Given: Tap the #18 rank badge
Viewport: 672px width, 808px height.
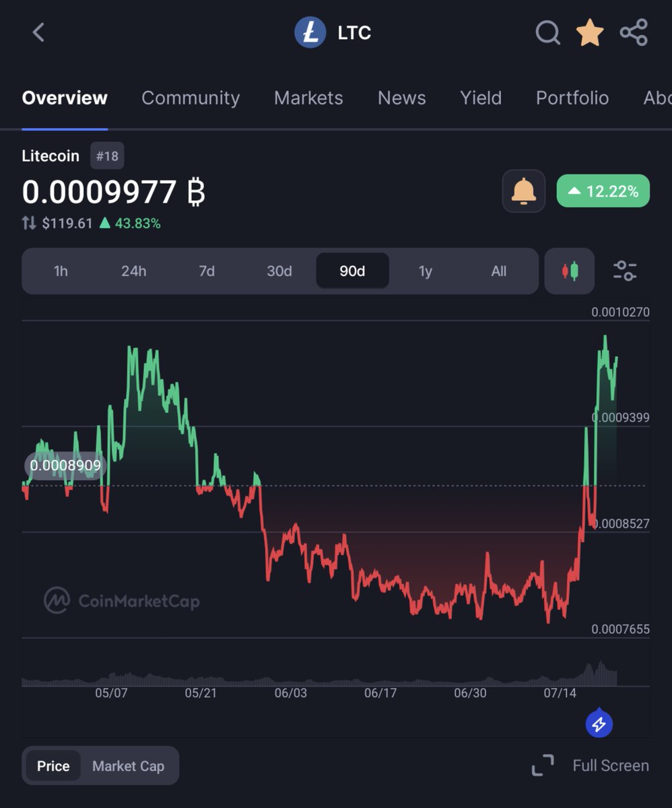Looking at the screenshot, I should point(107,157).
